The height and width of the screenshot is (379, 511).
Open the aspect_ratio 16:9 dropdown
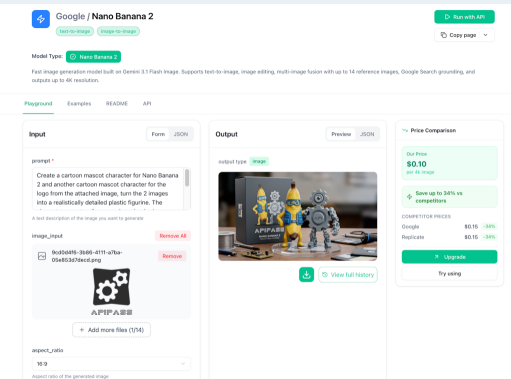pyautogui.click(x=111, y=364)
